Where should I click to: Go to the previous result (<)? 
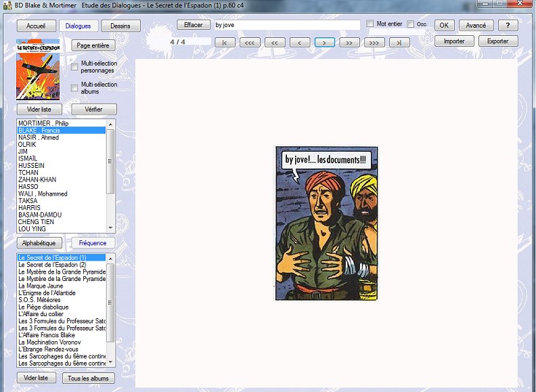(299, 43)
